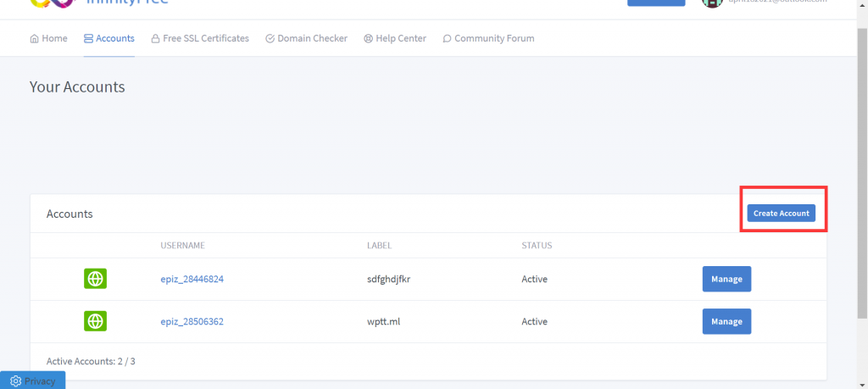The image size is (868, 389).
Task: Click the Community Forum chat bubble icon
Action: point(447,39)
